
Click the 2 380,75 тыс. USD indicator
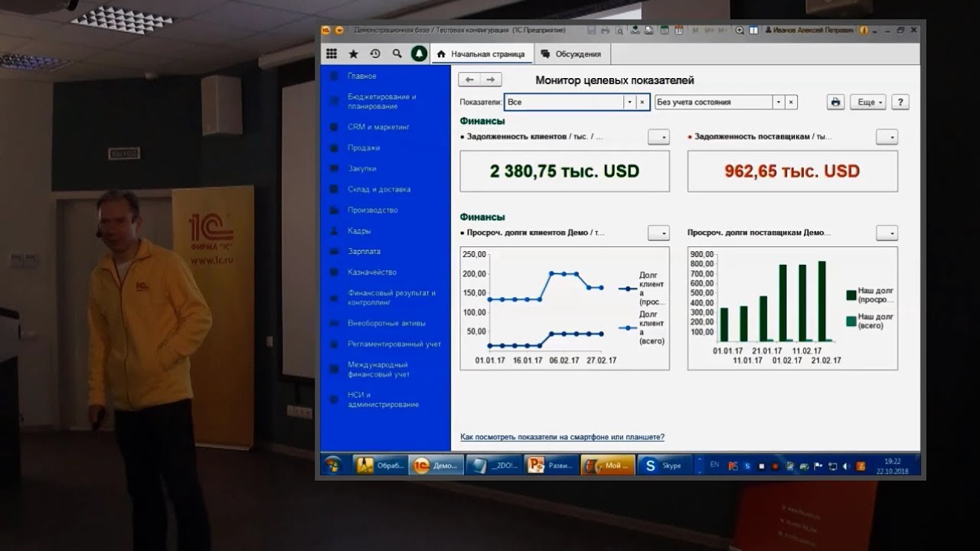[564, 171]
